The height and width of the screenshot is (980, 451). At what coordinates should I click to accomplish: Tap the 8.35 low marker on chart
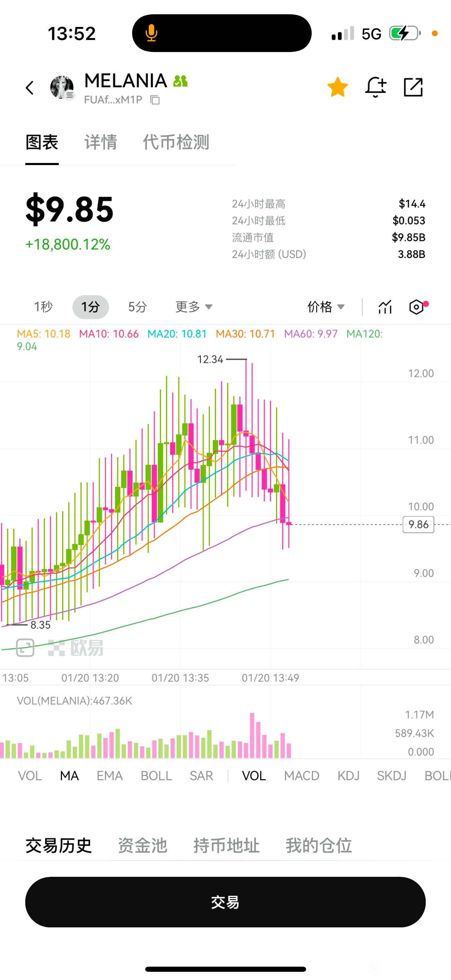(40, 625)
